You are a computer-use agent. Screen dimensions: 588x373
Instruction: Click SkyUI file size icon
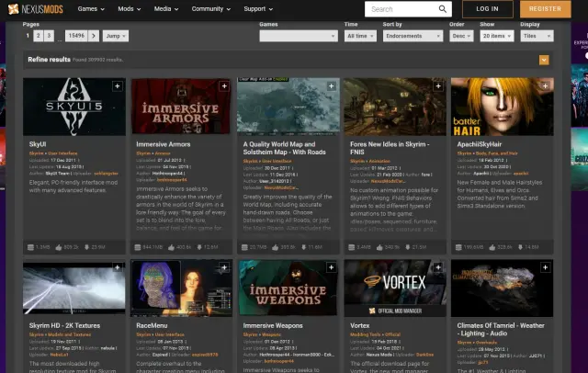pos(30,247)
